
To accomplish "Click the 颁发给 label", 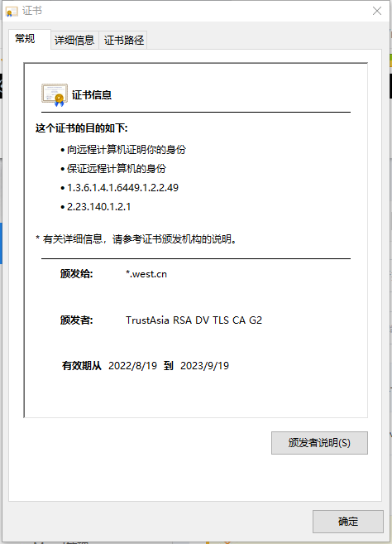I will point(77,274).
